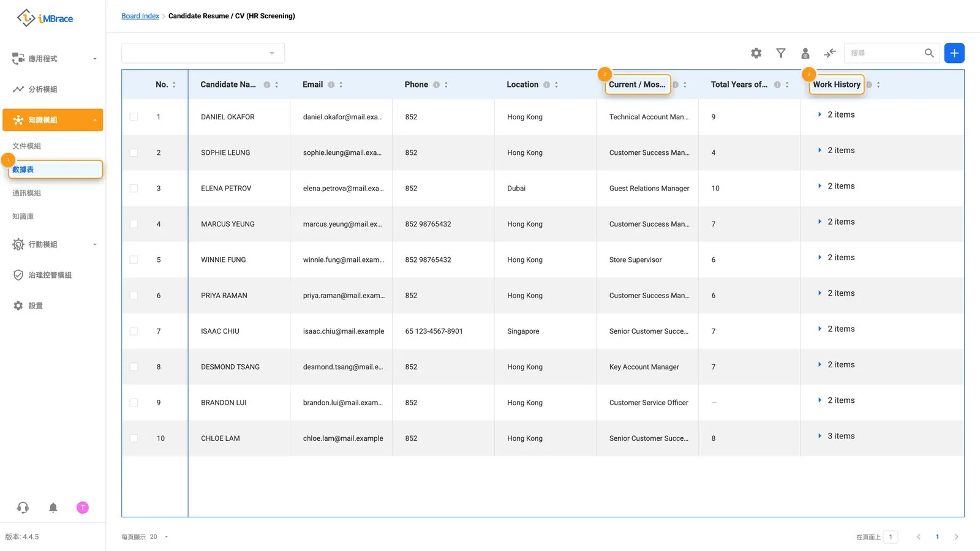980x551 pixels.
Task: Open 通訊模組 submenu item
Action: [x=27, y=193]
